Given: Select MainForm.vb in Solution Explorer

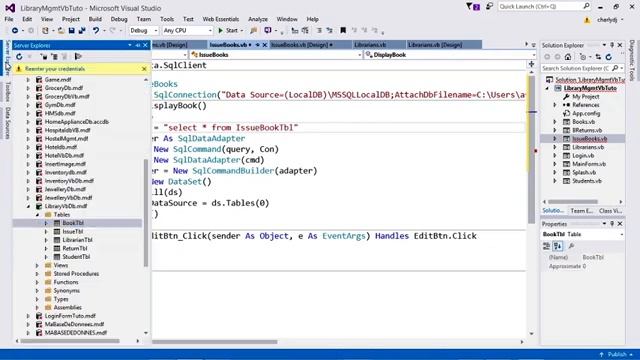Looking at the screenshot, I should (589, 164).
